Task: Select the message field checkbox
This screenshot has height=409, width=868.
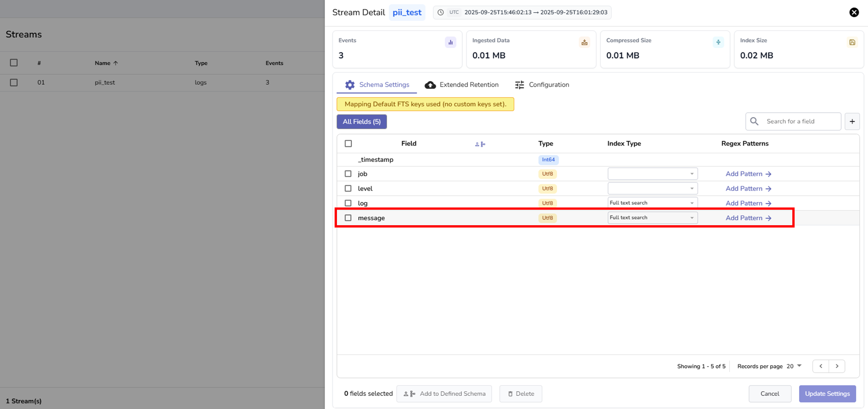Action: click(348, 218)
